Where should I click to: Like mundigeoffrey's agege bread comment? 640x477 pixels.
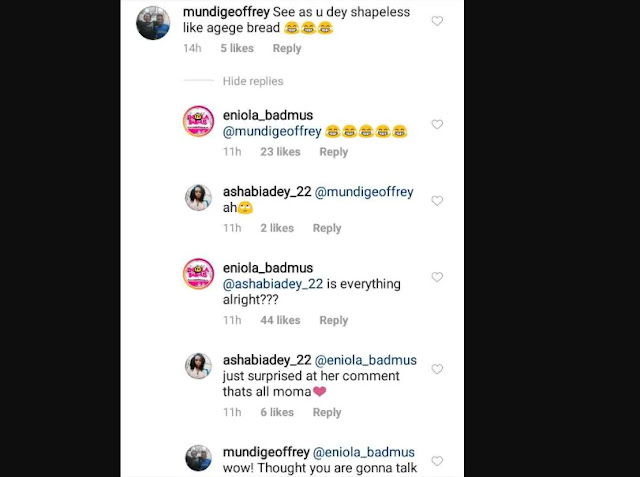[437, 21]
